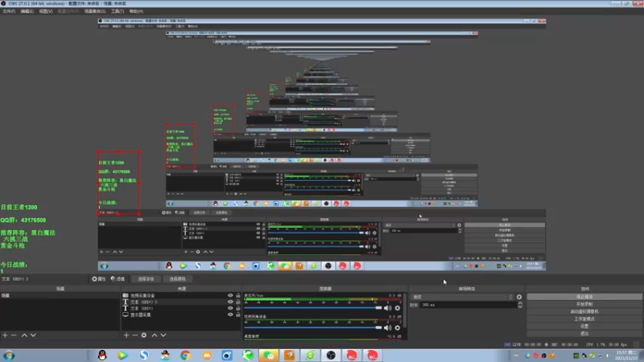Toggle visibility of 文本 (GDI+) 3 source
This screenshot has width=644, height=362.
(230, 302)
